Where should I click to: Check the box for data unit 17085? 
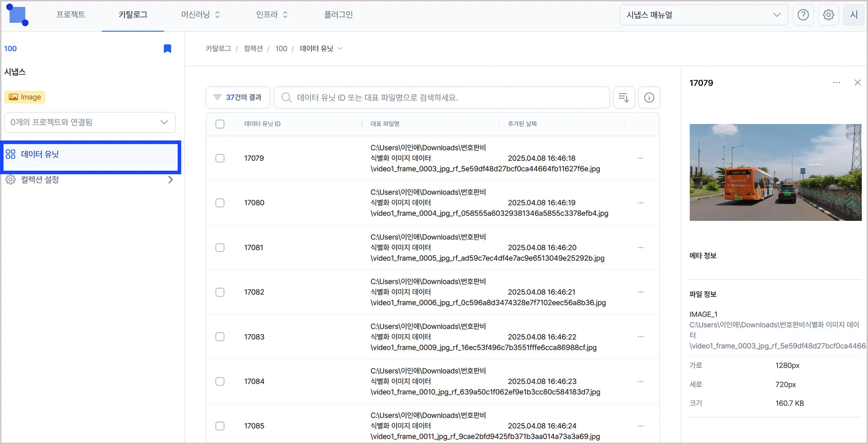(220, 426)
